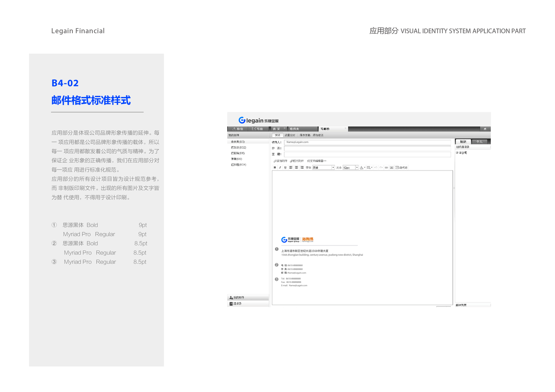
Task: Click the 抄送 CC input field
Action: coord(367,149)
